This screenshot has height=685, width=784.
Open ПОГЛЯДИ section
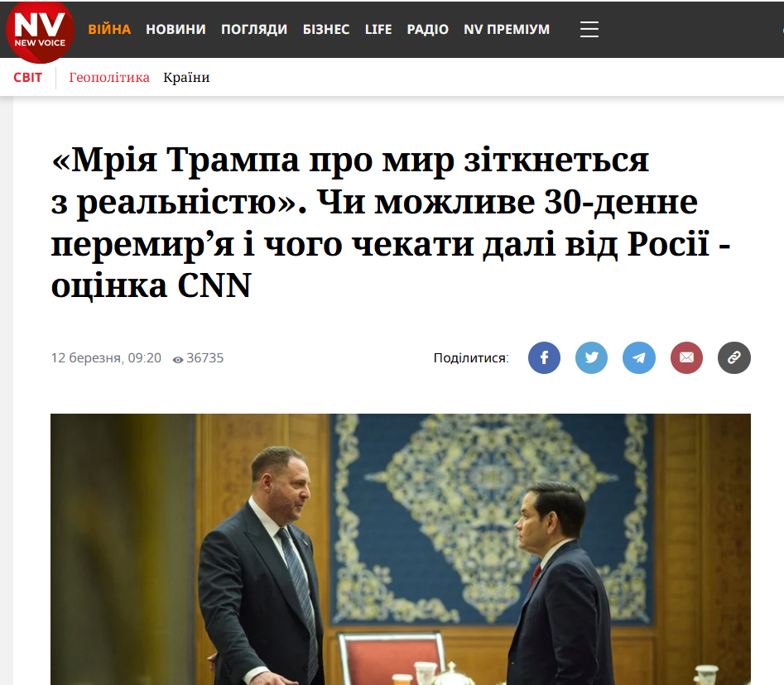[254, 30]
